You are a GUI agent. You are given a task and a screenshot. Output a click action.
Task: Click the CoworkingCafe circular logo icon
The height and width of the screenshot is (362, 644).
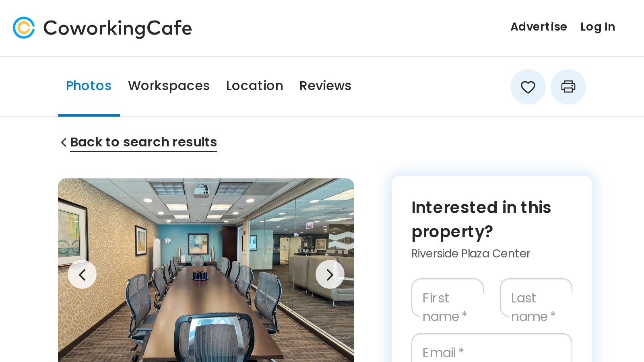[x=24, y=28]
